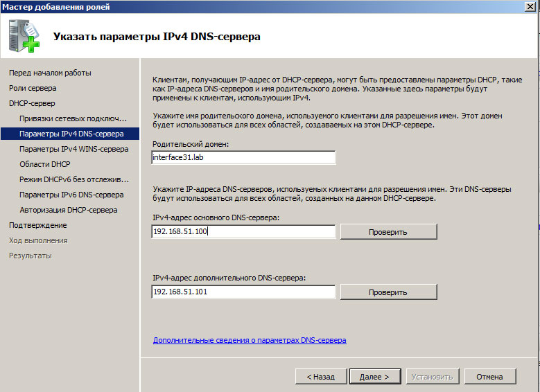Select 'Параметры IPv4 DNS-сервера' step
Image resolution: width=540 pixels, height=392 pixels.
tap(70, 134)
